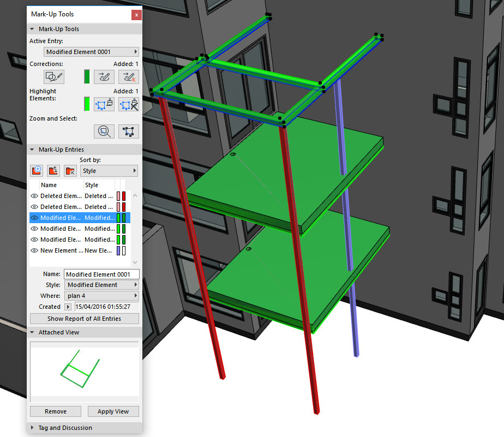Click Add to Corrections icon
This screenshot has width=504, height=437.
pos(104,77)
